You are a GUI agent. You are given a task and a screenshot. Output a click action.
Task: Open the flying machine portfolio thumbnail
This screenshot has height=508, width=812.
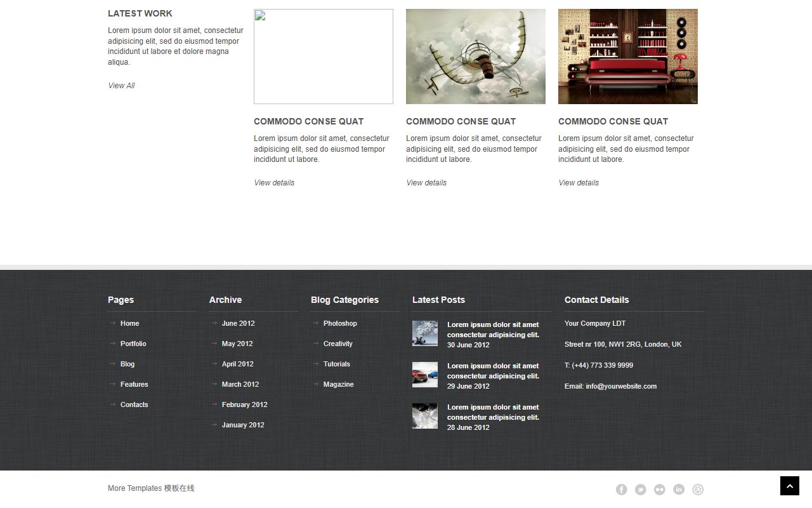[476, 57]
